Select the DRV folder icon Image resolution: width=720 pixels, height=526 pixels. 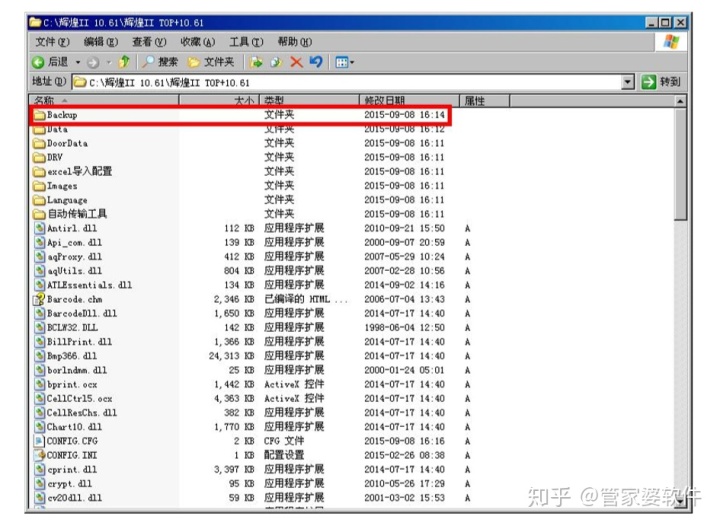[x=40, y=157]
